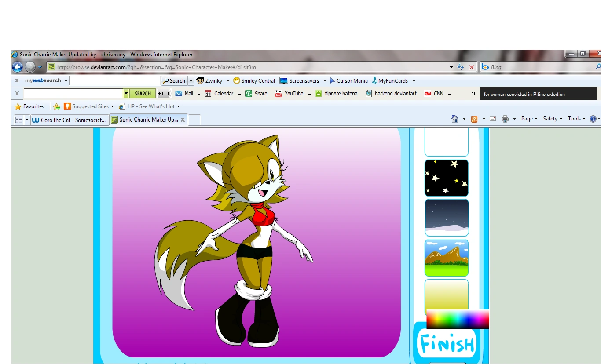Click the text field beside the green SEARCH button

tap(73, 94)
